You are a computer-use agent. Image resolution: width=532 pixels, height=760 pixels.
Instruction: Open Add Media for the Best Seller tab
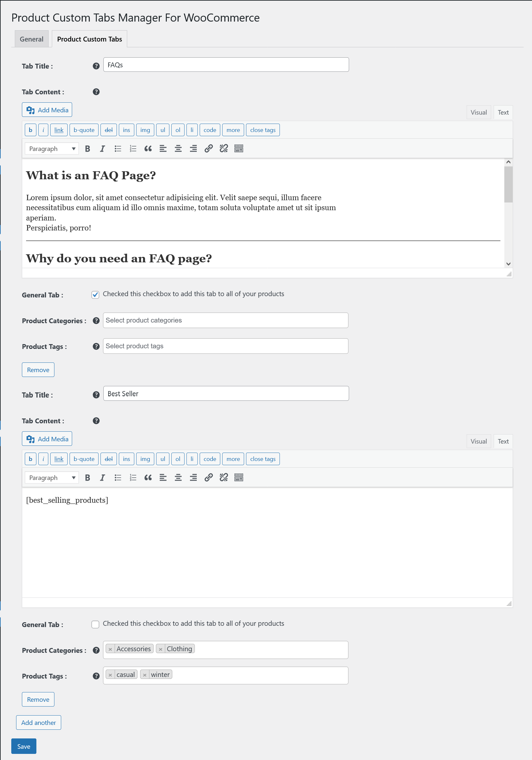(47, 439)
